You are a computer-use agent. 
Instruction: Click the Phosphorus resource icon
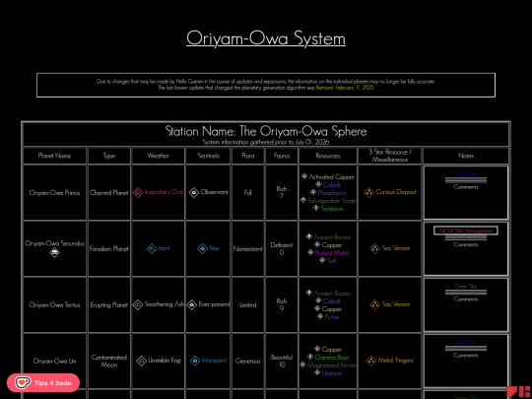[x=313, y=192]
